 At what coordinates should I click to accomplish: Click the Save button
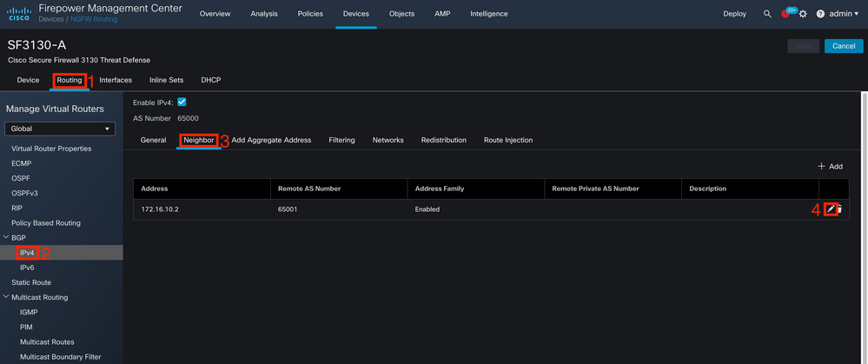coord(803,46)
